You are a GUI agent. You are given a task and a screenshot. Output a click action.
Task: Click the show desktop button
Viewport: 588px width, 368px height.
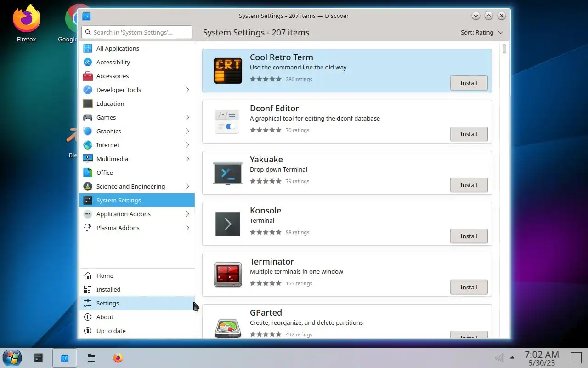(x=576, y=357)
